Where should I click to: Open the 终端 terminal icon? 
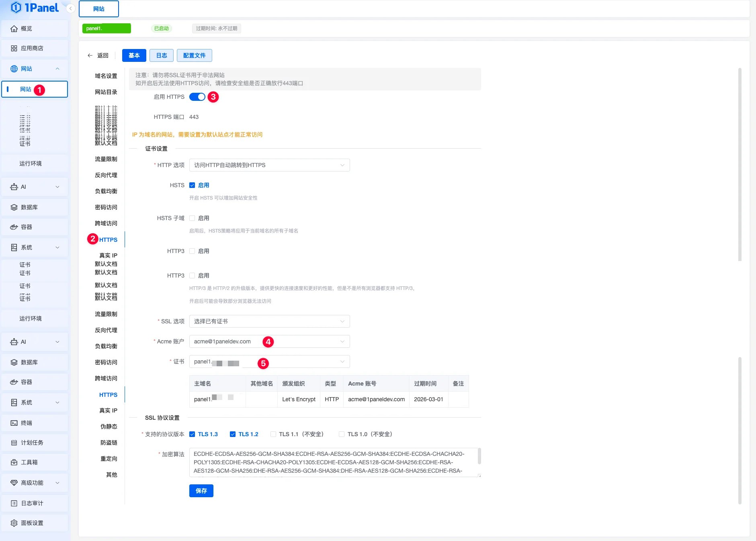pyautogui.click(x=14, y=423)
